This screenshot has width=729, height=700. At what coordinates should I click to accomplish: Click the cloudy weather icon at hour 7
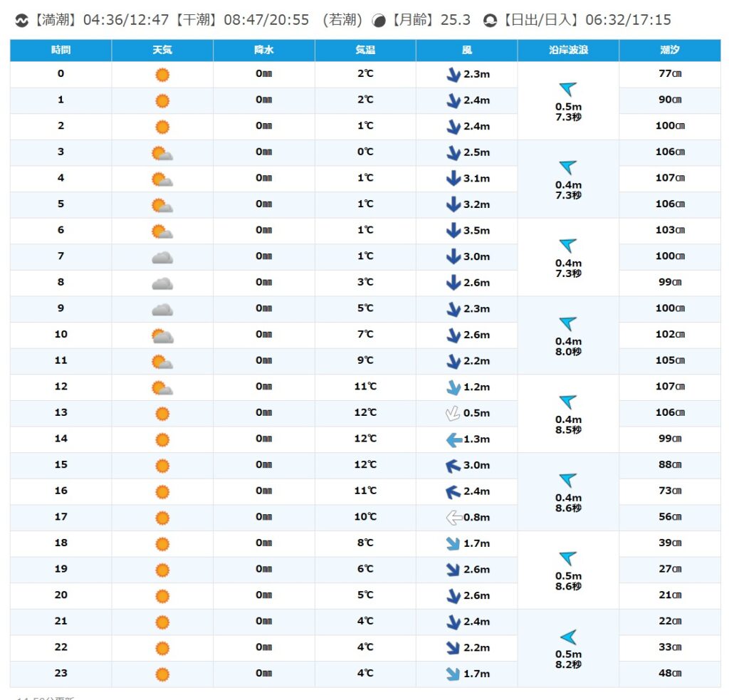click(x=162, y=257)
